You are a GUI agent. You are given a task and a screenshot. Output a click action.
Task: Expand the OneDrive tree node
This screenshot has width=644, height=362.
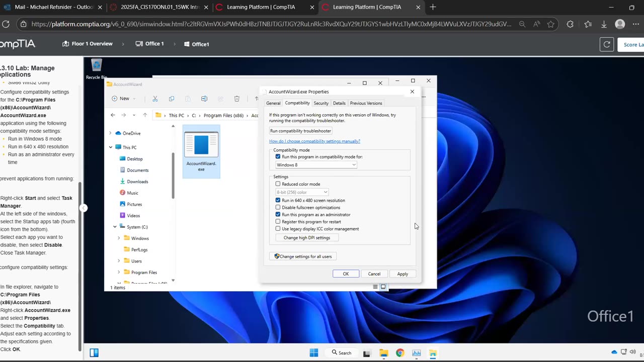pos(110,133)
